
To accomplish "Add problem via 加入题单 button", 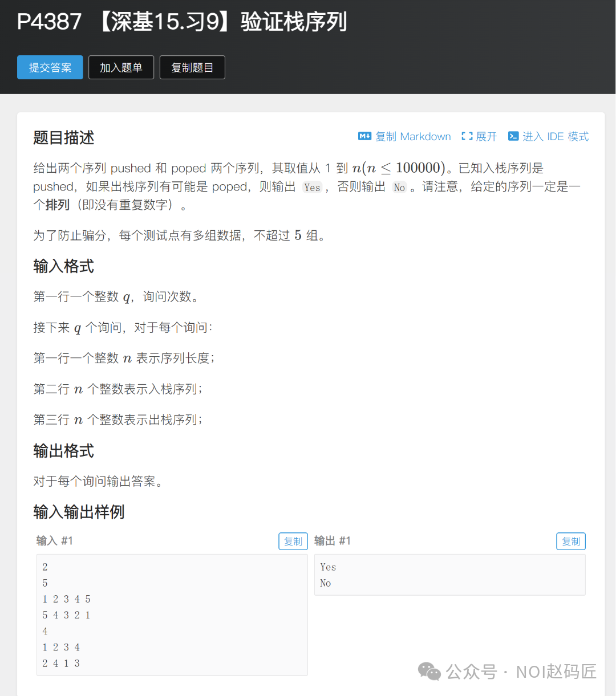I will tap(121, 67).
